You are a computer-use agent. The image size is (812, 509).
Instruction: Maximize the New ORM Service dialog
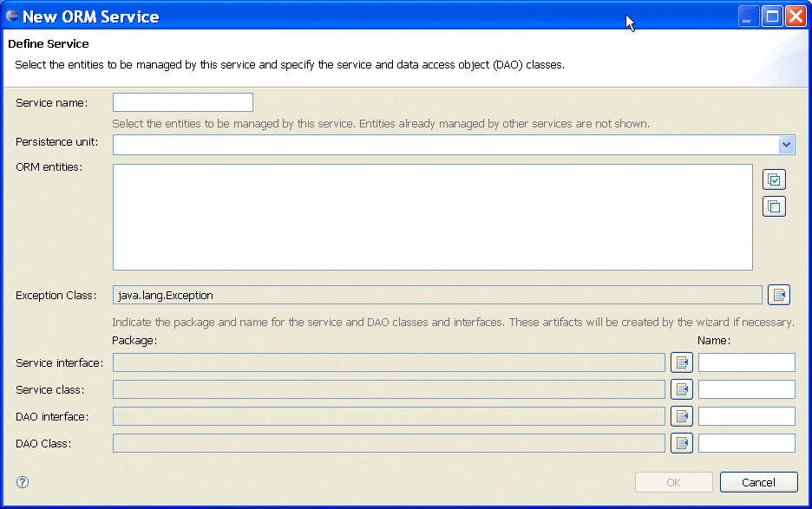coord(772,16)
